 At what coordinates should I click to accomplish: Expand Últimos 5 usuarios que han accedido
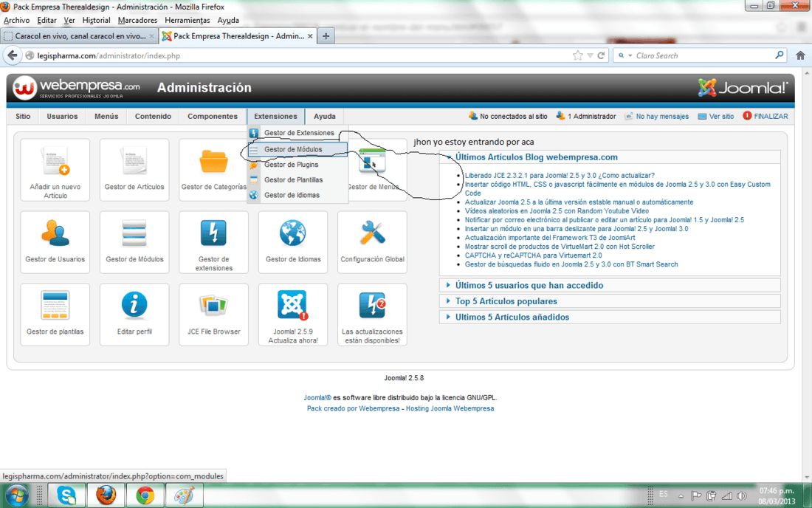(529, 285)
